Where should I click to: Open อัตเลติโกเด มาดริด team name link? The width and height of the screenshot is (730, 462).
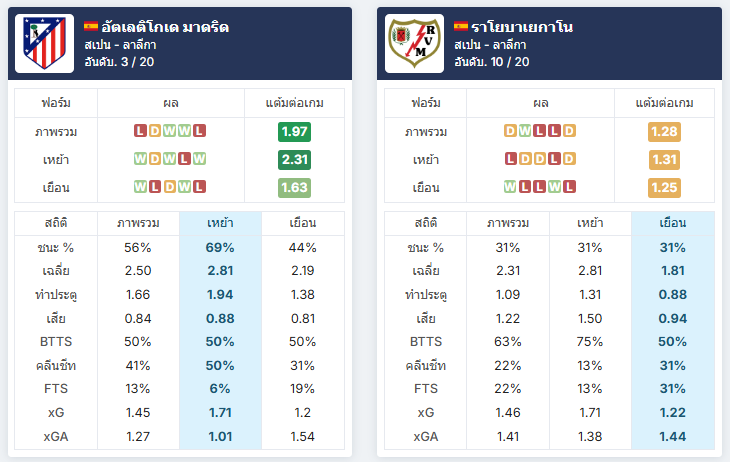(x=165, y=27)
